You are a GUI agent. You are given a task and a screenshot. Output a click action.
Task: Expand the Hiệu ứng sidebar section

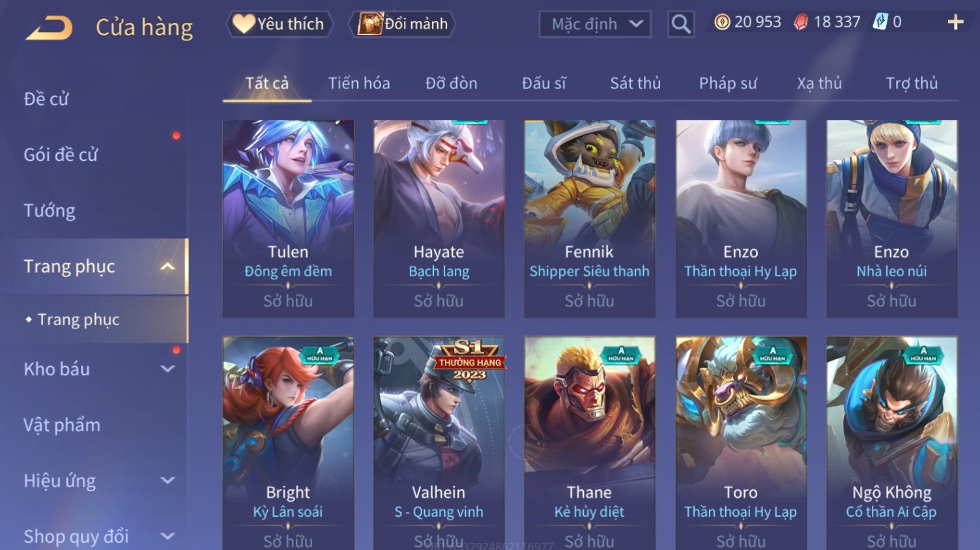[x=167, y=481]
